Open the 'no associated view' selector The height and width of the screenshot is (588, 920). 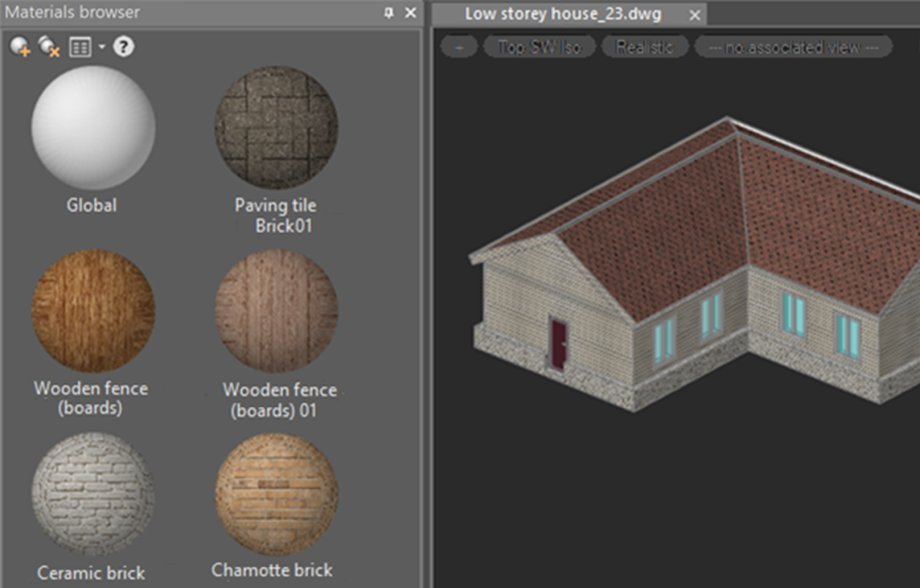[x=793, y=46]
